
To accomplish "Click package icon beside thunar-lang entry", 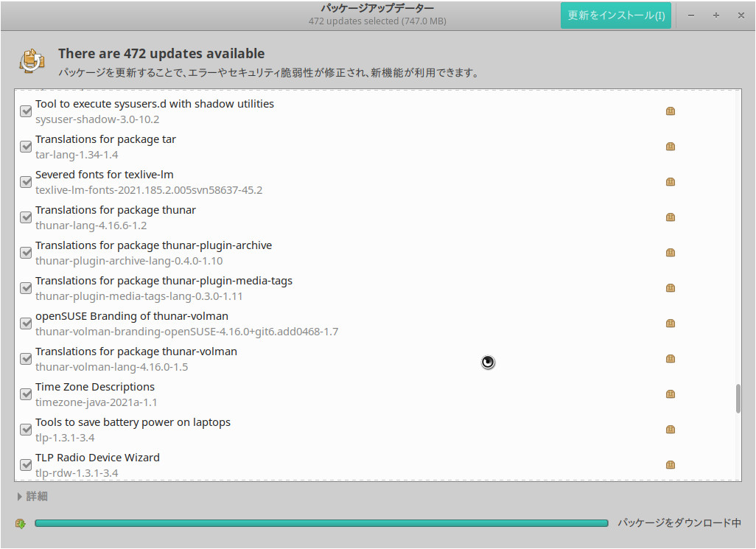I will tap(671, 217).
